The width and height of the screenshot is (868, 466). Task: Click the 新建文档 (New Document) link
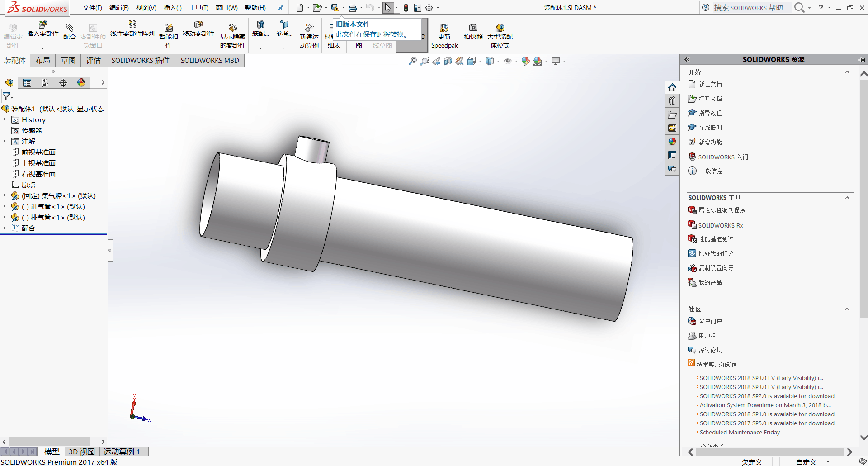click(710, 84)
